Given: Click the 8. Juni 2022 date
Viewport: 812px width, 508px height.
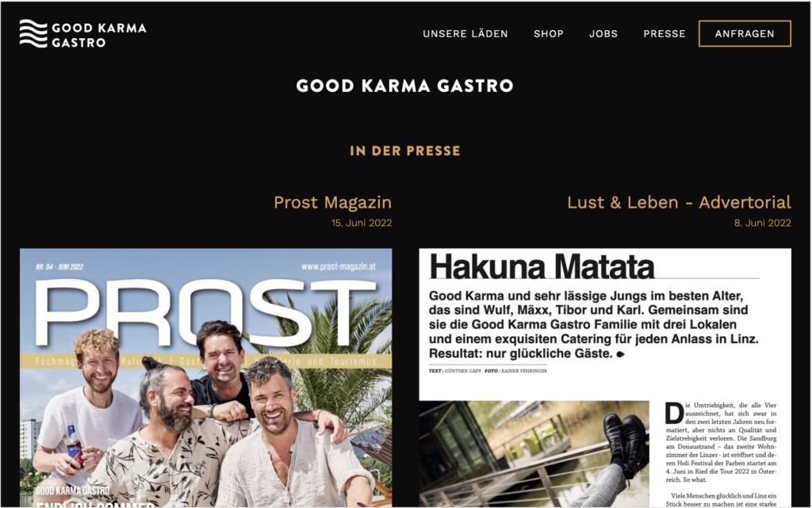Looking at the screenshot, I should (x=762, y=223).
